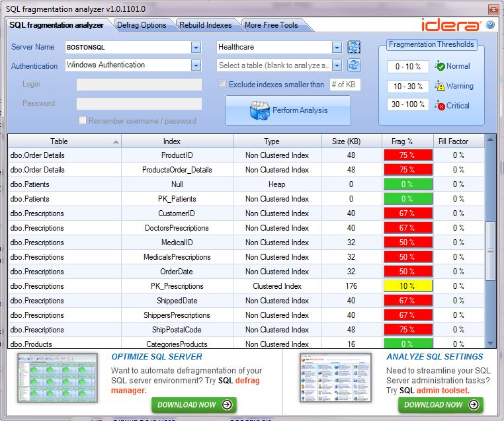Click the ANALYZE SQL SETTINGS heading
The height and width of the screenshot is (421, 504).
(x=435, y=356)
